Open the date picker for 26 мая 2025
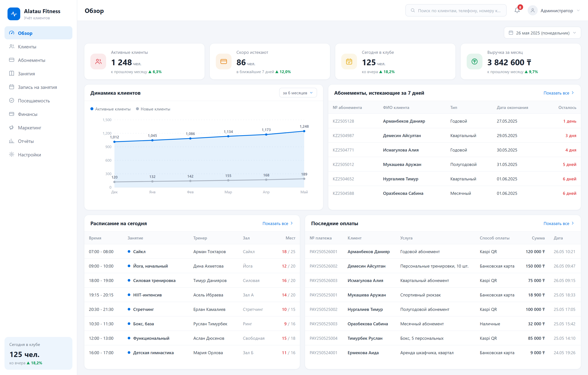Viewport: 588px width, 375px height. point(542,33)
